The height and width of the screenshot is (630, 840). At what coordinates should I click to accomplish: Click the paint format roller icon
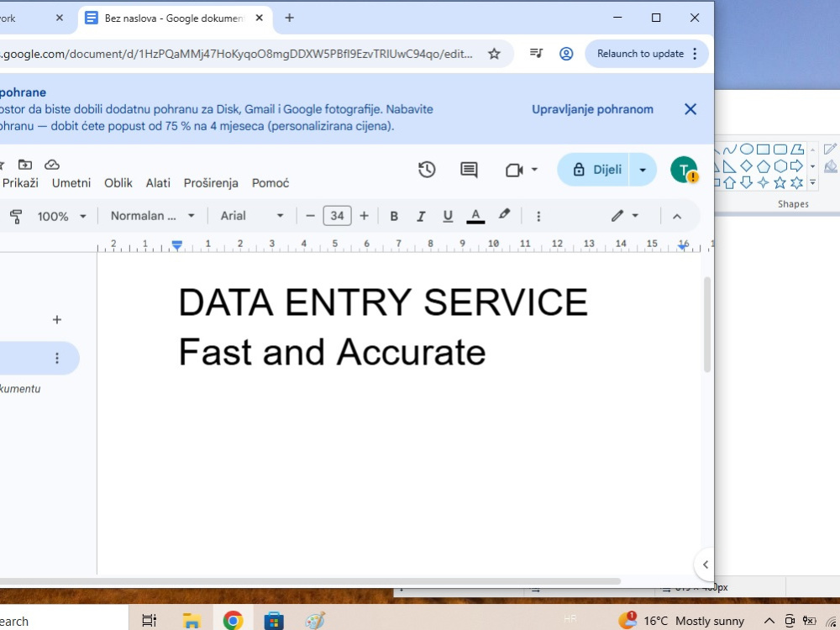16,217
